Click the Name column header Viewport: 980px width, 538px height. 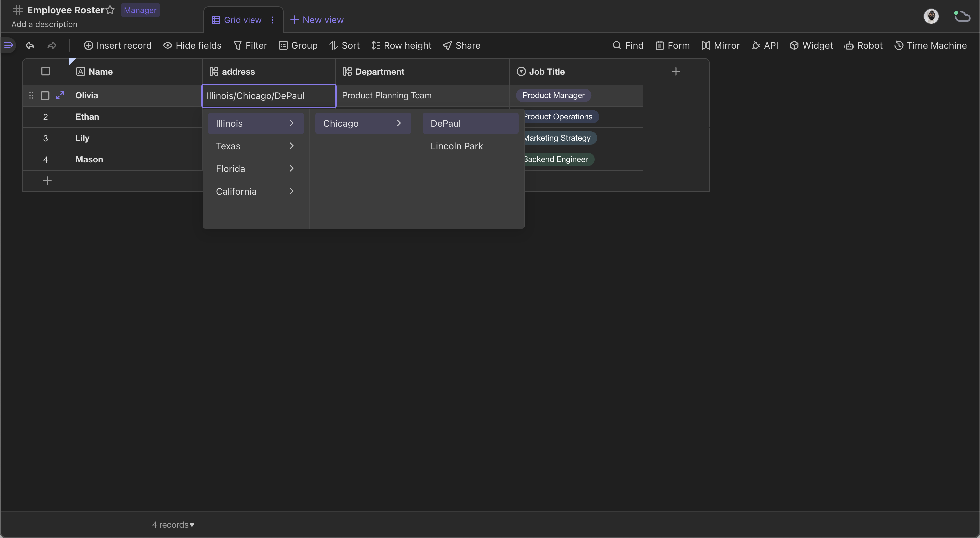135,72
